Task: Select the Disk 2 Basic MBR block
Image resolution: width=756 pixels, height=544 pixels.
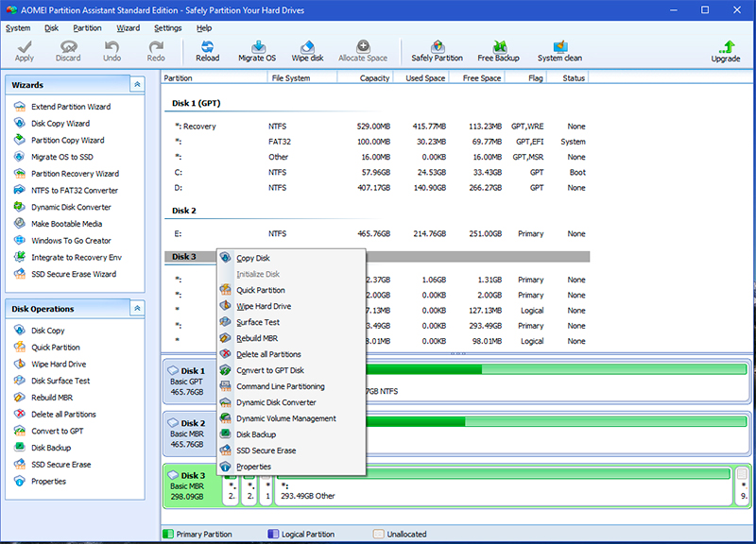Action: (x=192, y=433)
